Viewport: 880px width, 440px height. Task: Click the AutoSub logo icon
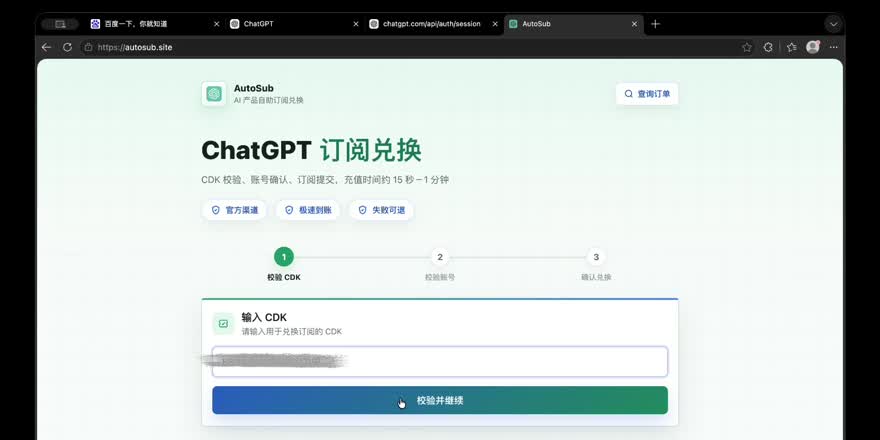214,94
